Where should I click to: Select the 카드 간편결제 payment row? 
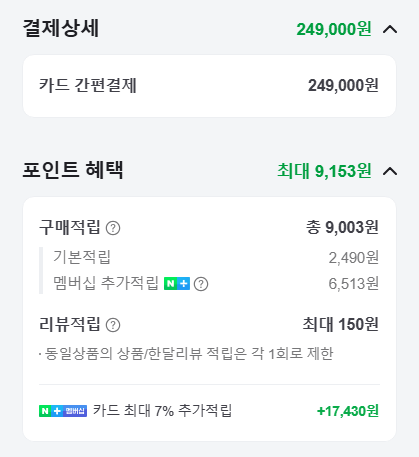click(209, 86)
